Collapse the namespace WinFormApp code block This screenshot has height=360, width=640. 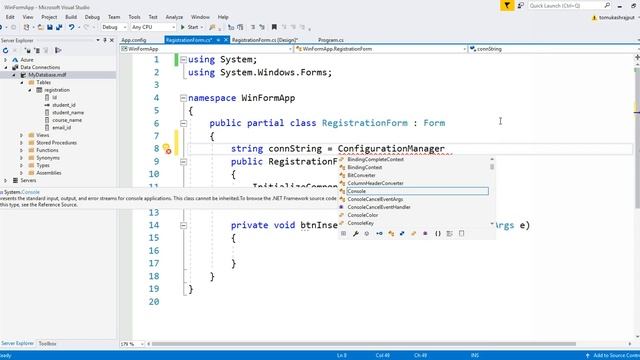point(183,98)
